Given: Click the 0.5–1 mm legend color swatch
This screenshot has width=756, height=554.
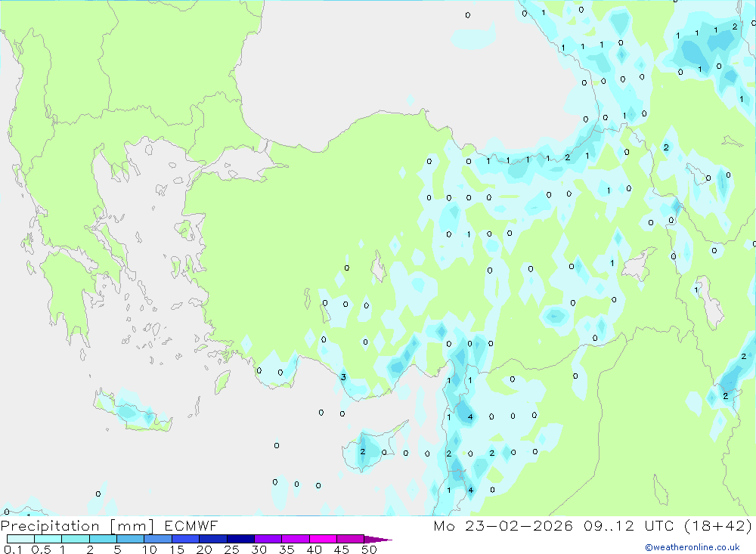Looking at the screenshot, I should click(x=48, y=539).
